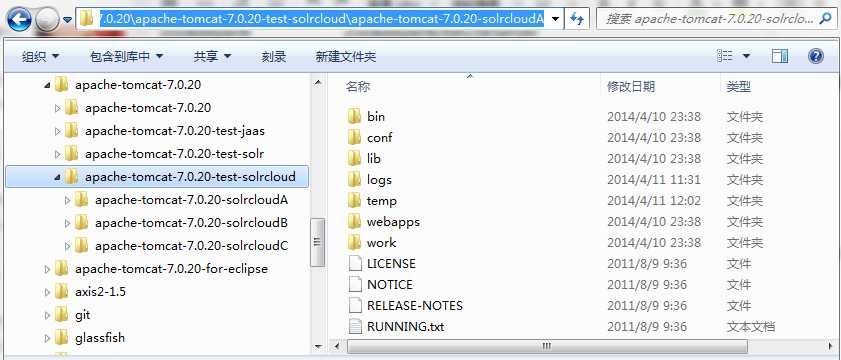Click the magnifier search icon
This screenshot has height=360, width=841.
point(825,20)
